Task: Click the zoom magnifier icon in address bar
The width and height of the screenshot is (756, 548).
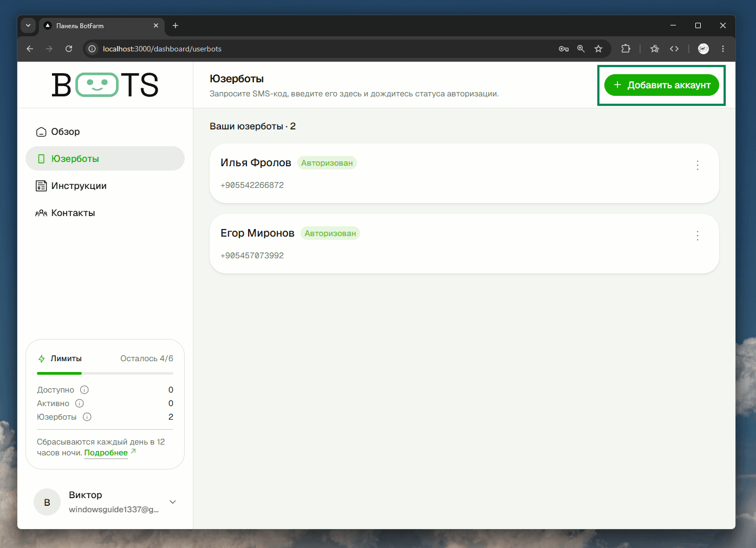Action: [581, 49]
